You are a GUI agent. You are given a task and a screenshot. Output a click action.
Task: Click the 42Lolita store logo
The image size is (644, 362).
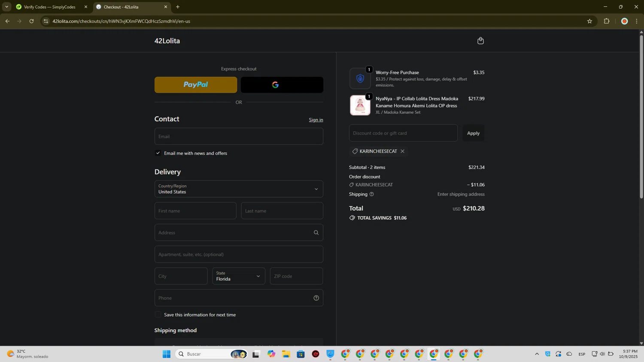click(x=167, y=41)
